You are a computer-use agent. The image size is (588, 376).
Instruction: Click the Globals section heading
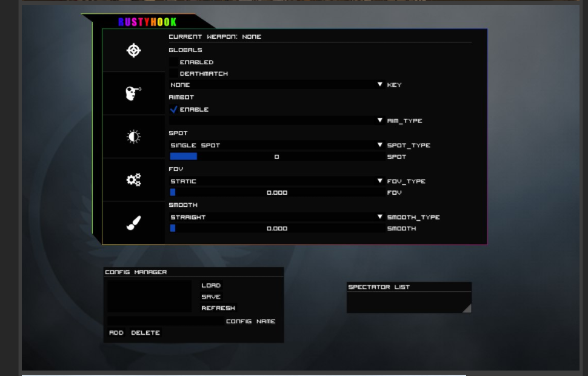pos(185,50)
